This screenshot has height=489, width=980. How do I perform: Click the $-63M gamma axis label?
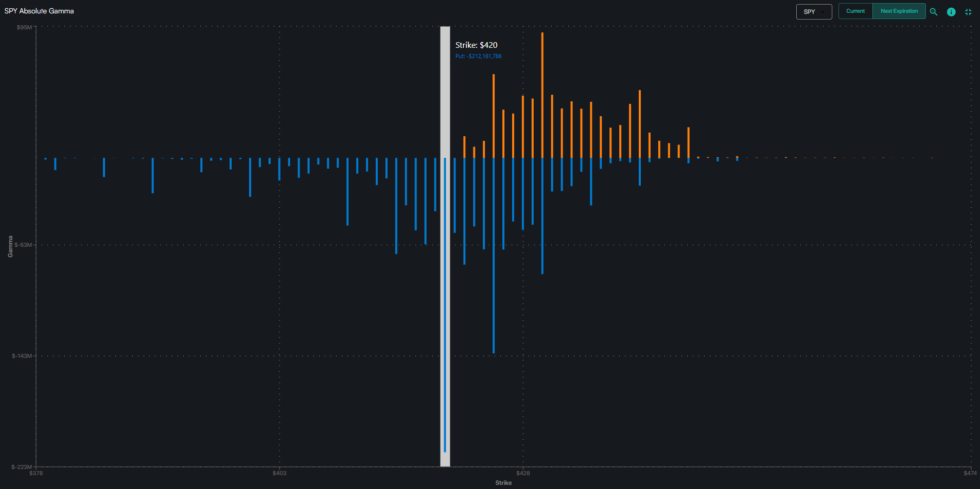click(x=23, y=245)
